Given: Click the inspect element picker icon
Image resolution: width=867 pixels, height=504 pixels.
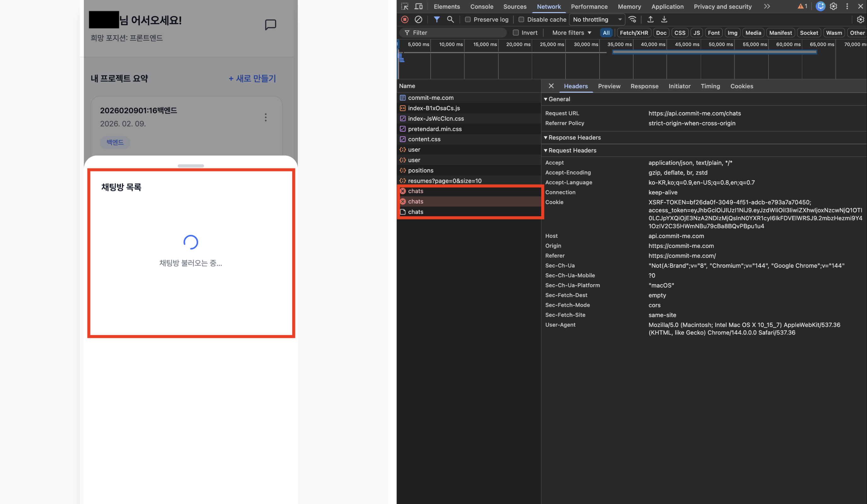Looking at the screenshot, I should [x=405, y=7].
